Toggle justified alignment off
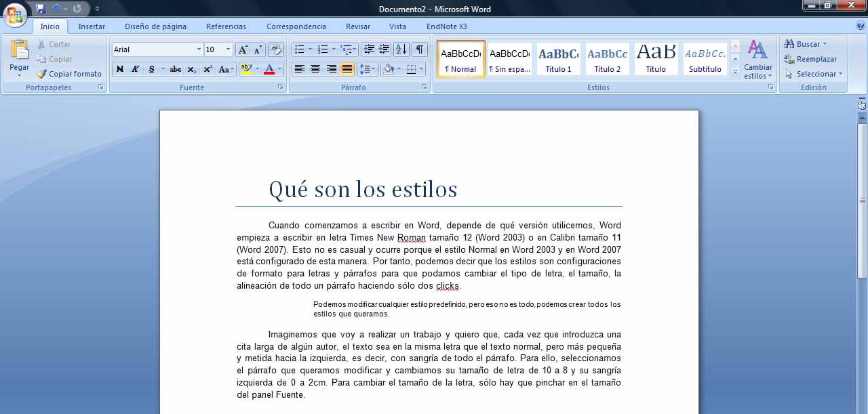The height and width of the screenshot is (414, 868). (347, 69)
